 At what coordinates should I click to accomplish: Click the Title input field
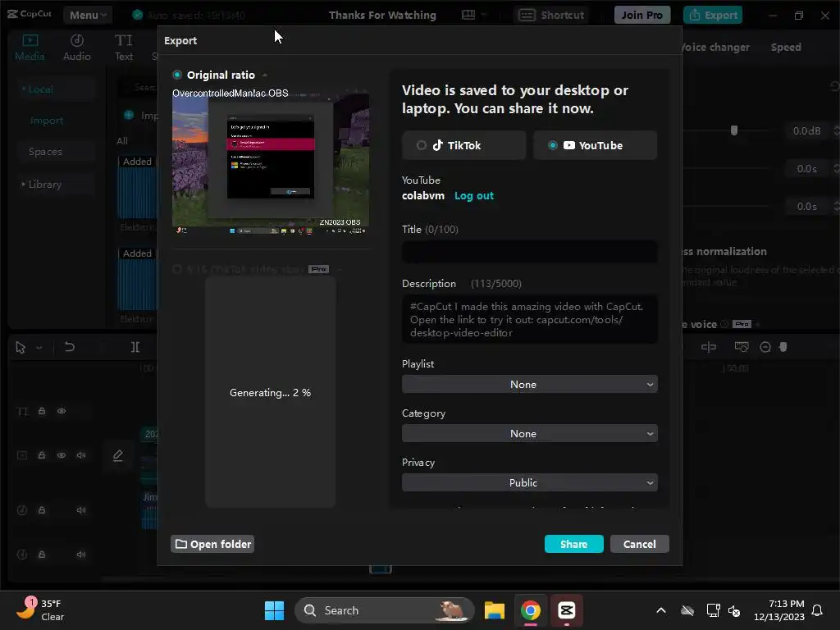point(529,252)
